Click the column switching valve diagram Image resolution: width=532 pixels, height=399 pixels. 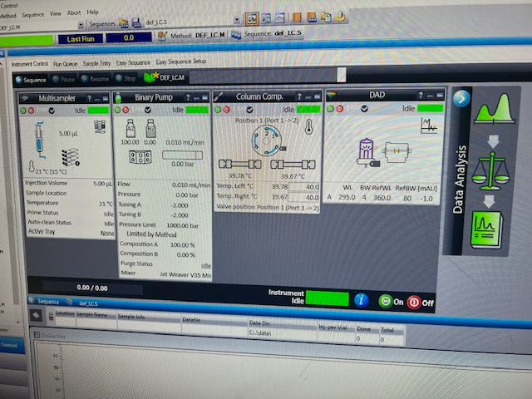(x=266, y=140)
